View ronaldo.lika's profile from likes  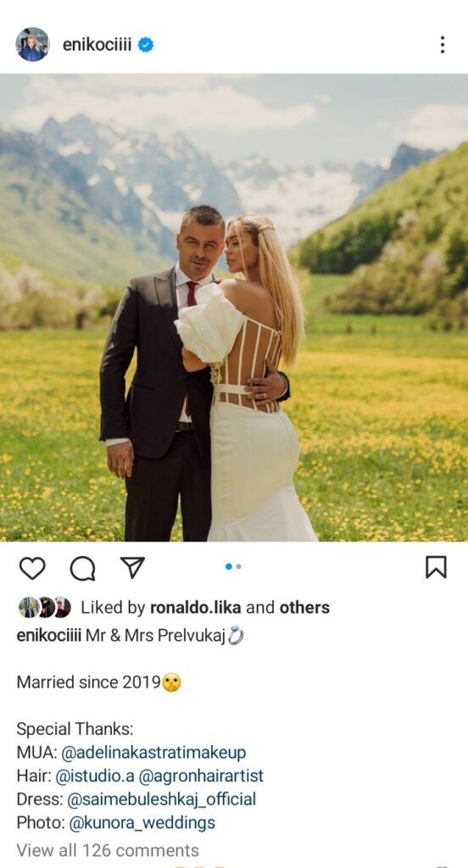[x=196, y=607]
